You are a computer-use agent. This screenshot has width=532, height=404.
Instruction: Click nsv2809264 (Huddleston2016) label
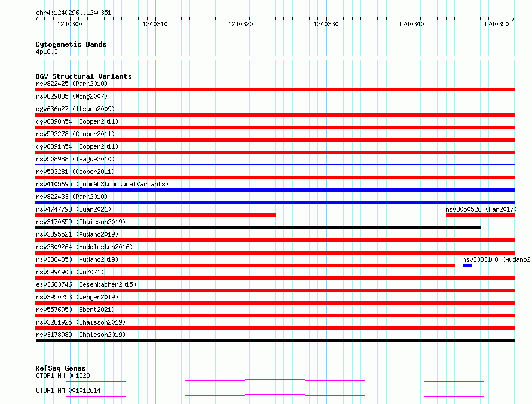84,247
